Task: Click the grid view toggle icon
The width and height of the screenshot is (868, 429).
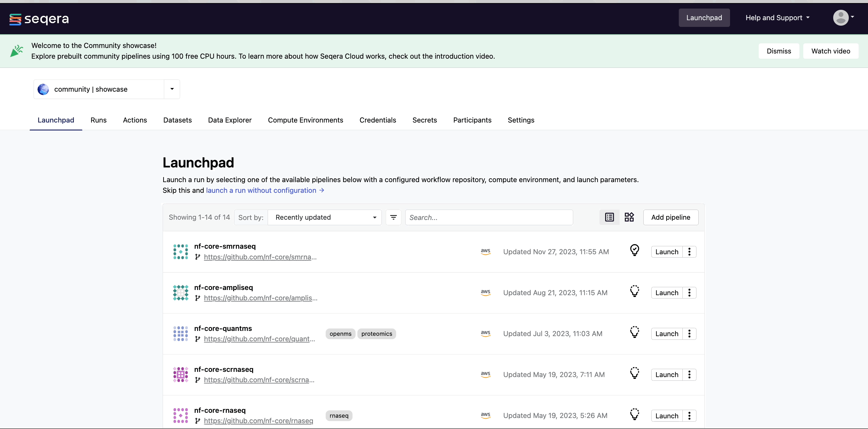Action: click(x=629, y=217)
